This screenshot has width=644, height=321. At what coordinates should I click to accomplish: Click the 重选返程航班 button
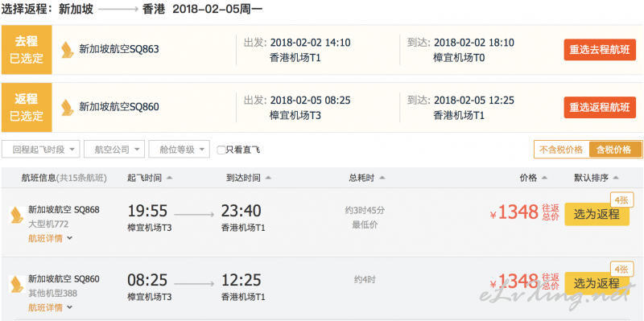(x=600, y=107)
